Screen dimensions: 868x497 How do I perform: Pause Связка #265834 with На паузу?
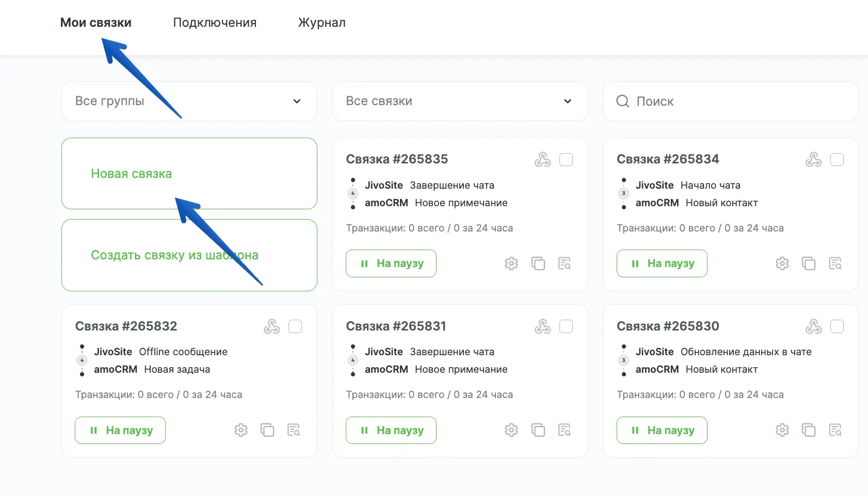coord(662,263)
